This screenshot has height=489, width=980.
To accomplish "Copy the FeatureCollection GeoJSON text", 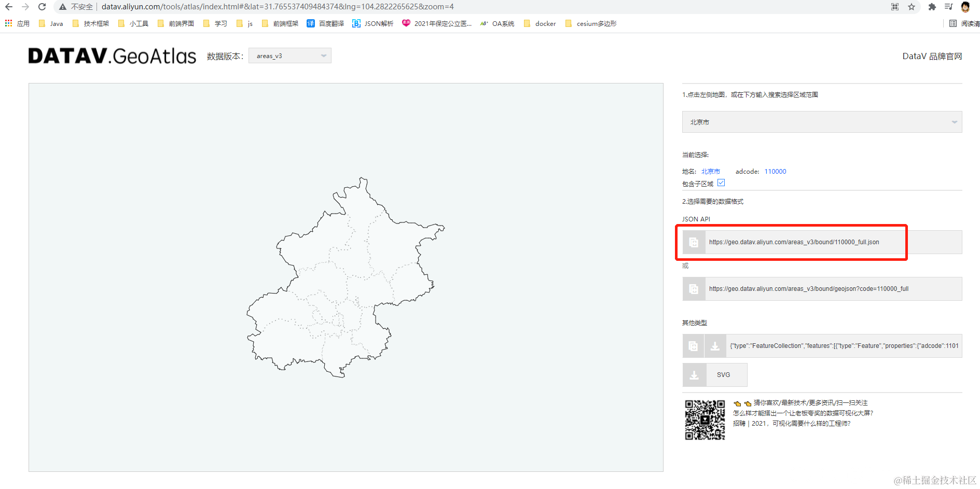I will (x=693, y=346).
